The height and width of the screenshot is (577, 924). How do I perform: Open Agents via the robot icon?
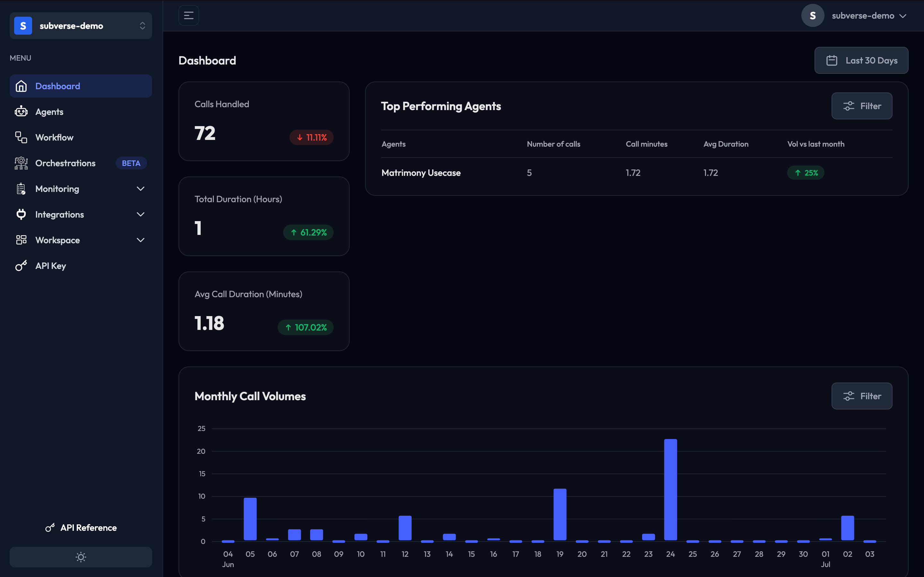point(21,112)
